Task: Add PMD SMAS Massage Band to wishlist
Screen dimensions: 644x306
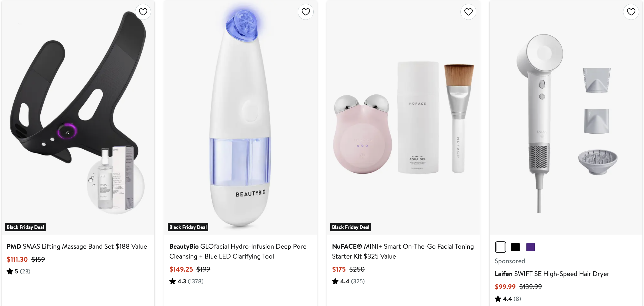Action: click(143, 12)
